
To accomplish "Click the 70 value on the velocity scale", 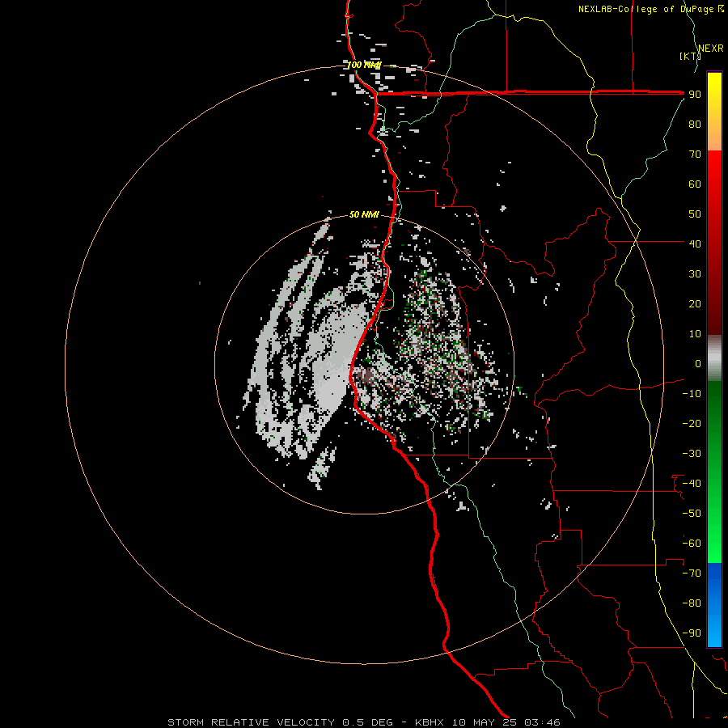I will coord(695,154).
